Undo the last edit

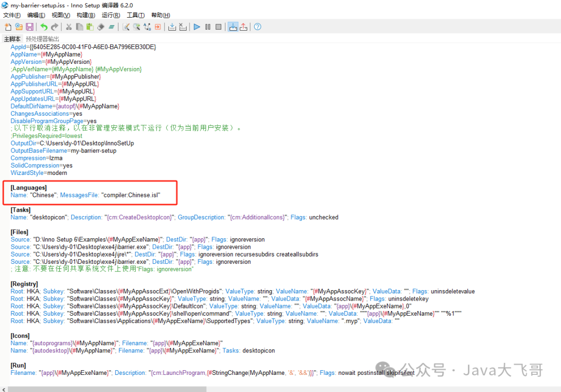pos(44,27)
